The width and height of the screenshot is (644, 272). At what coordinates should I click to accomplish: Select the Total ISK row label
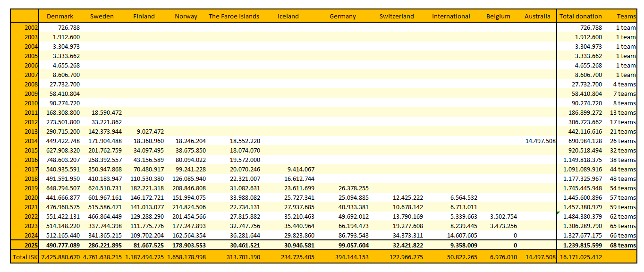click(x=25, y=257)
